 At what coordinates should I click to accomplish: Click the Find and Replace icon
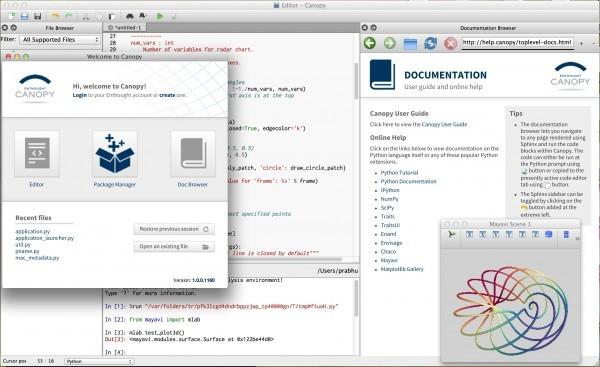(143, 16)
